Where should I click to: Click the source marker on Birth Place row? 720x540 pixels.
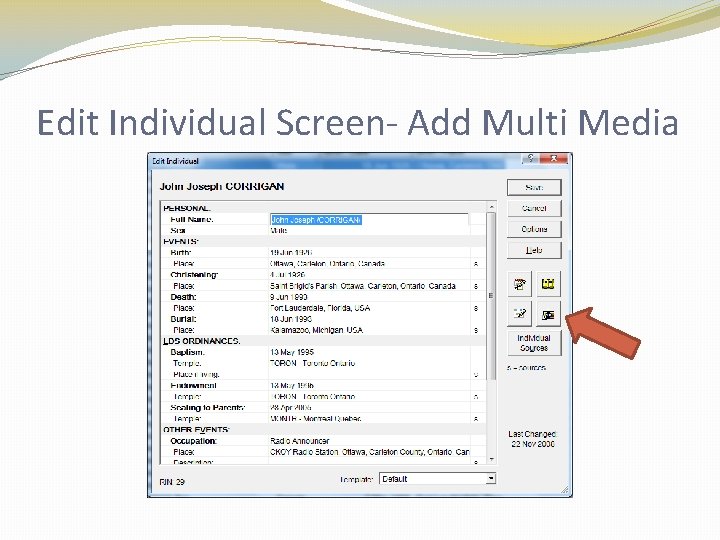coord(476,264)
